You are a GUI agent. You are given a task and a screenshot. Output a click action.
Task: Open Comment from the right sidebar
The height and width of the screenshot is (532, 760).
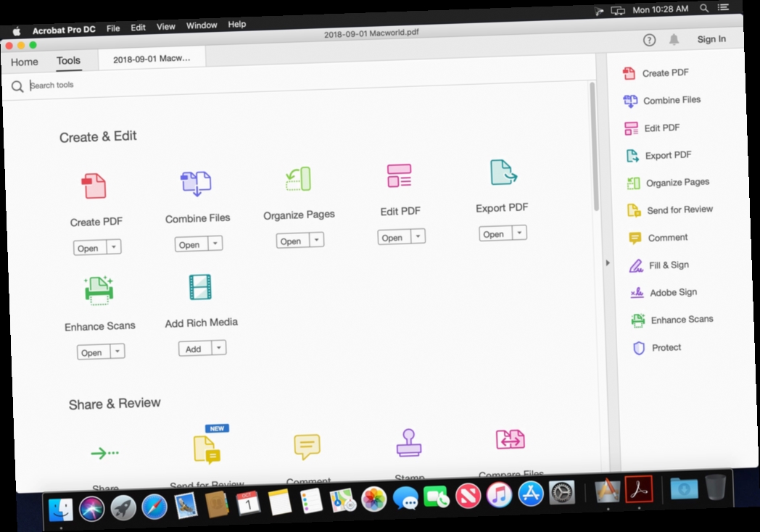(x=658, y=238)
